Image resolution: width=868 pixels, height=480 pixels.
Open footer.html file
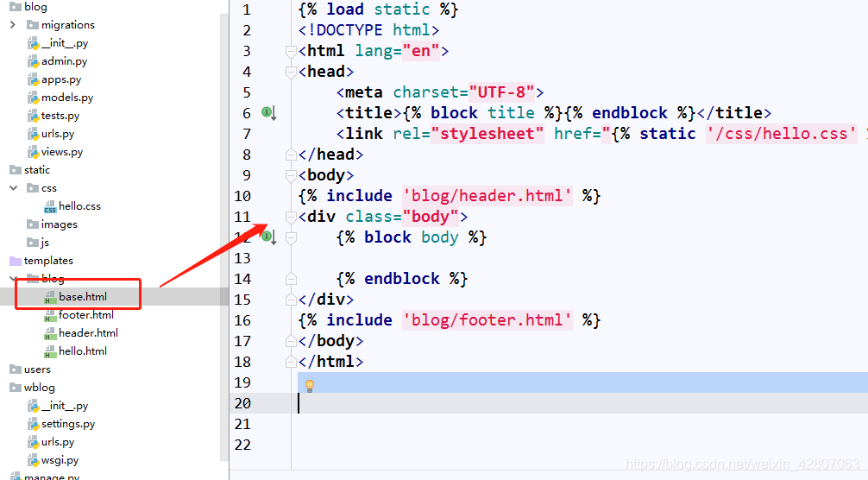click(86, 315)
